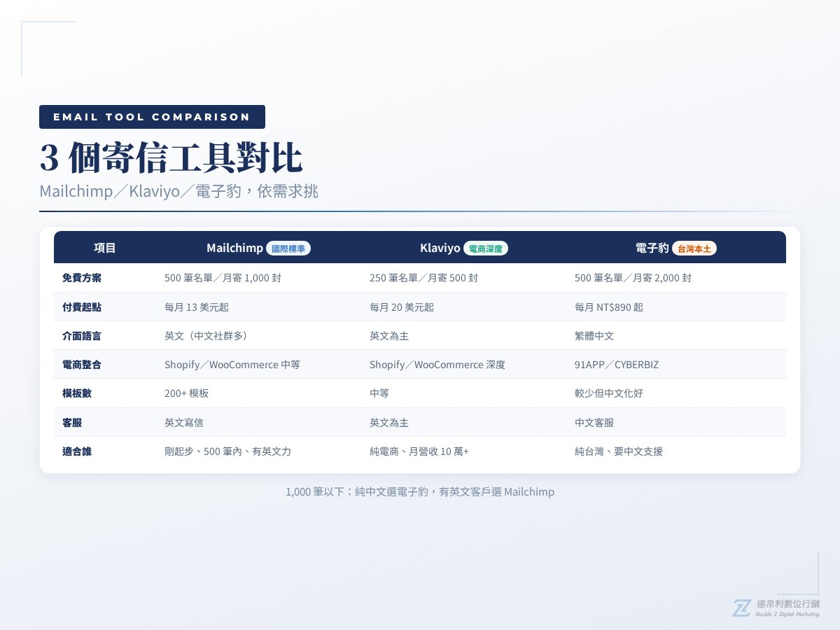
Task: Select cell Shopify／WooCommerce 深度
Action: point(437,365)
